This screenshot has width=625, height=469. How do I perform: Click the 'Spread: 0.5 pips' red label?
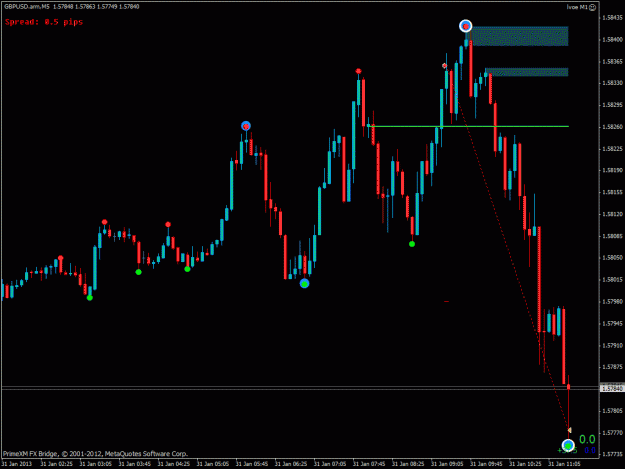44,22
